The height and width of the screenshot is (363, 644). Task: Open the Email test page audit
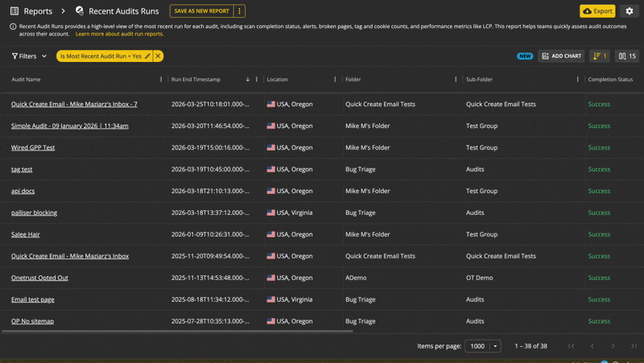tap(33, 299)
